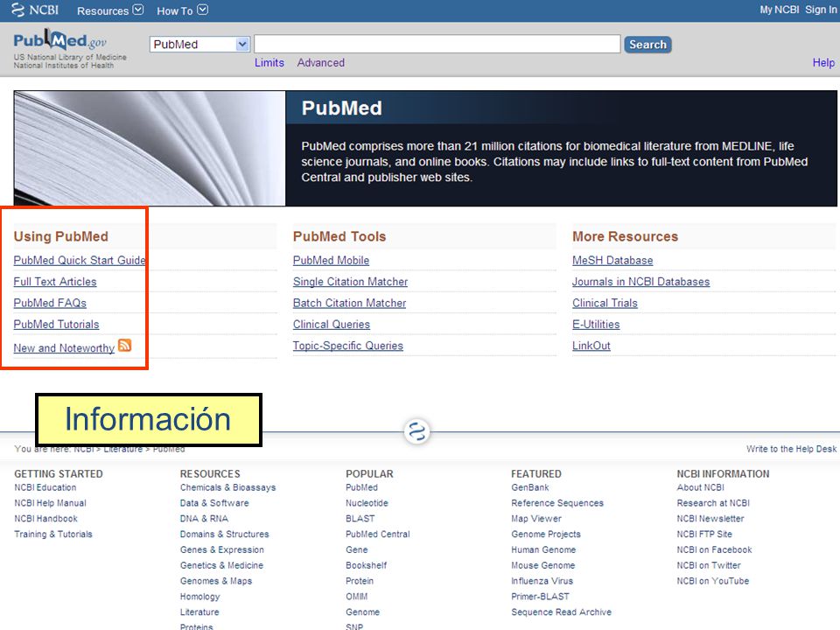This screenshot has width=840, height=630.
Task: Open the LinkOut link
Action: (591, 346)
